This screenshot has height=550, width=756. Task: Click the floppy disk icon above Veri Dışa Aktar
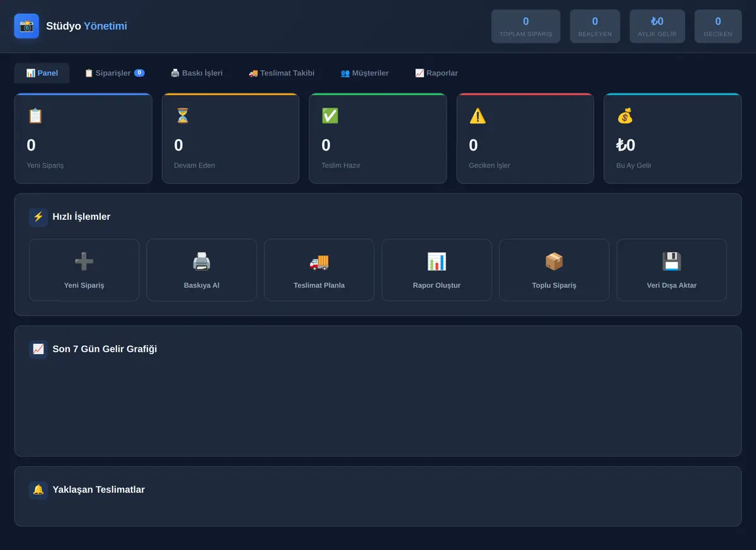coord(672,261)
